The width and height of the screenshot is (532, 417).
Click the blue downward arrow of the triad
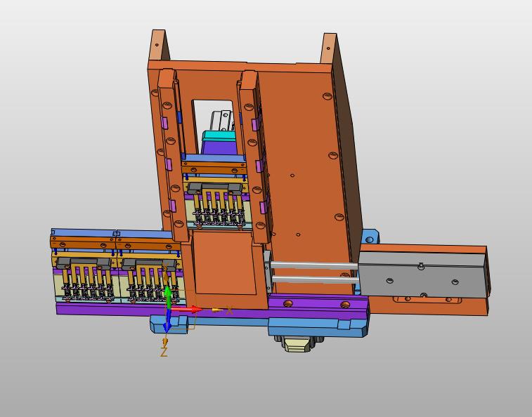pyautogui.click(x=167, y=322)
